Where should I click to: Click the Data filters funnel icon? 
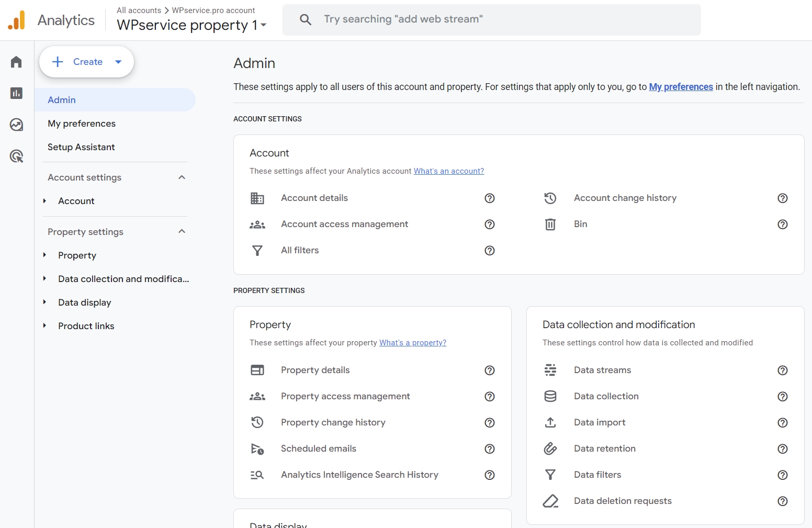click(x=550, y=475)
